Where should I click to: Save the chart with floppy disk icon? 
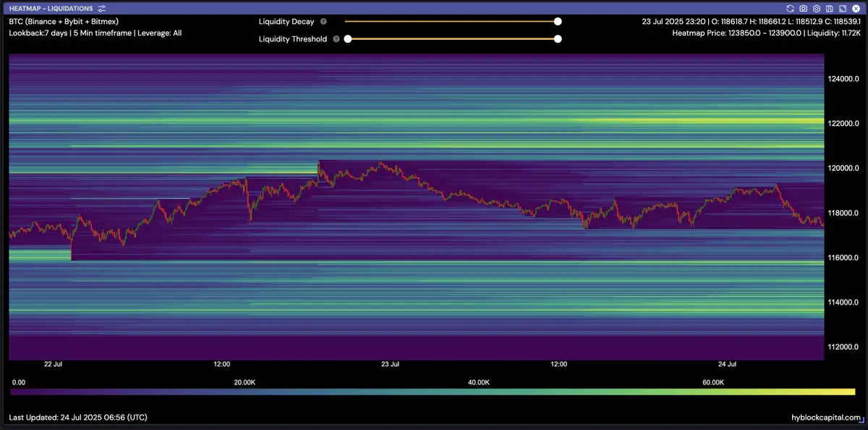[829, 9]
